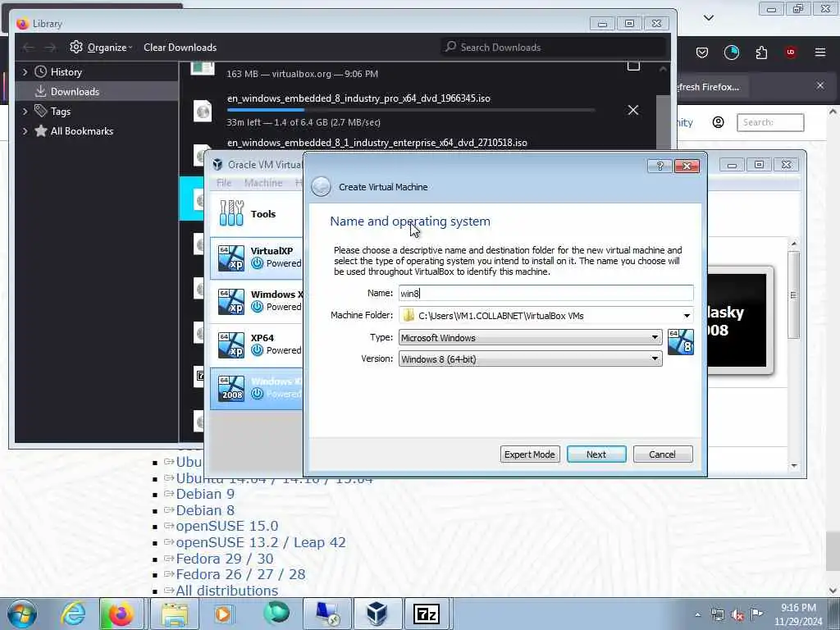Open the Firefox hamburger menu
Viewport: 840px width, 630px height.
820,52
